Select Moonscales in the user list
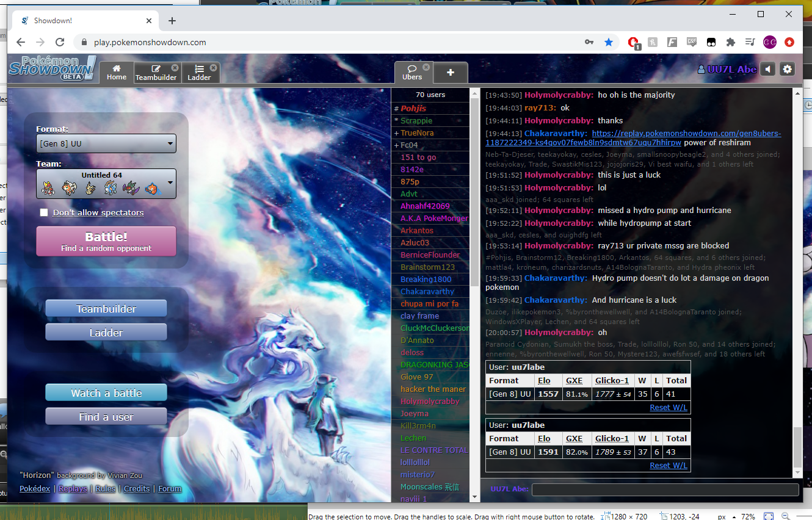Viewport: 812px width, 520px height. (431, 487)
